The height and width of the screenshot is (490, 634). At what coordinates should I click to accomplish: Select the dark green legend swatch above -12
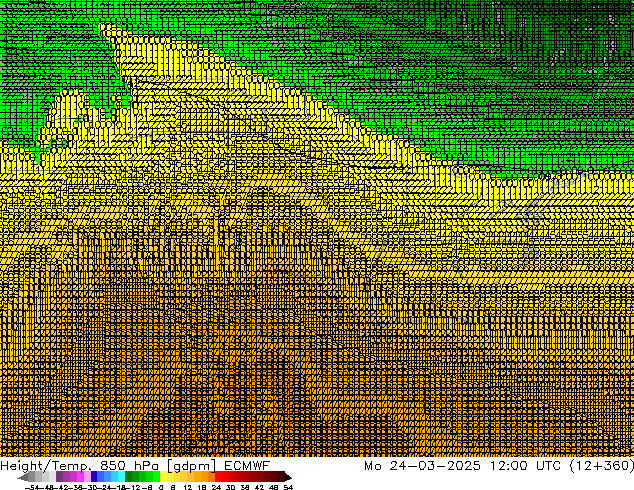pyautogui.click(x=129, y=476)
